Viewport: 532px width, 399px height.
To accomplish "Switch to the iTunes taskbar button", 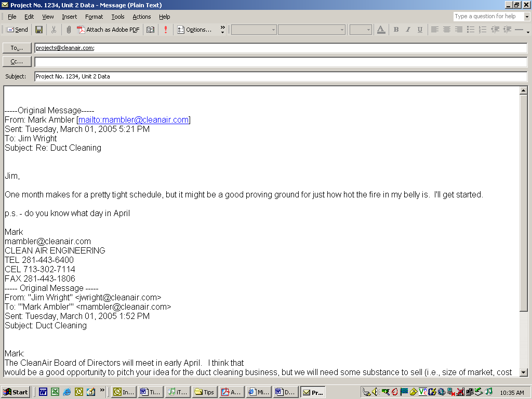I will coord(178,392).
